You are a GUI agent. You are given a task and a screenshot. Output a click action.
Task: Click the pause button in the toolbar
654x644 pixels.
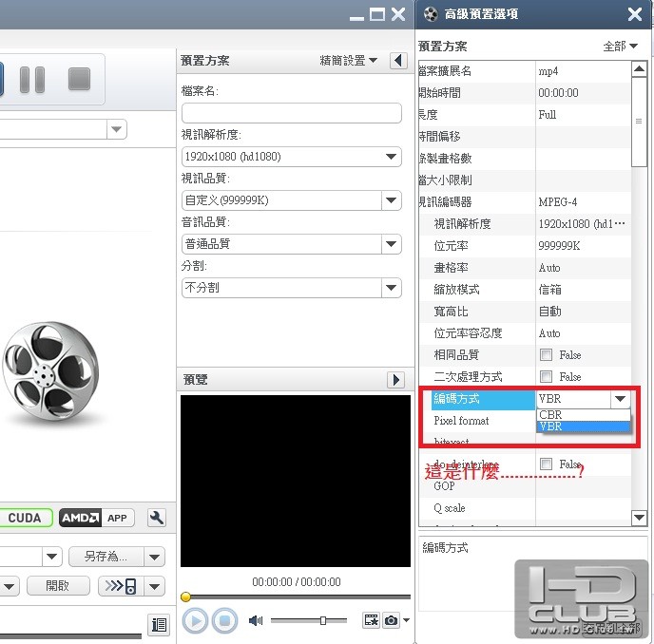point(32,79)
